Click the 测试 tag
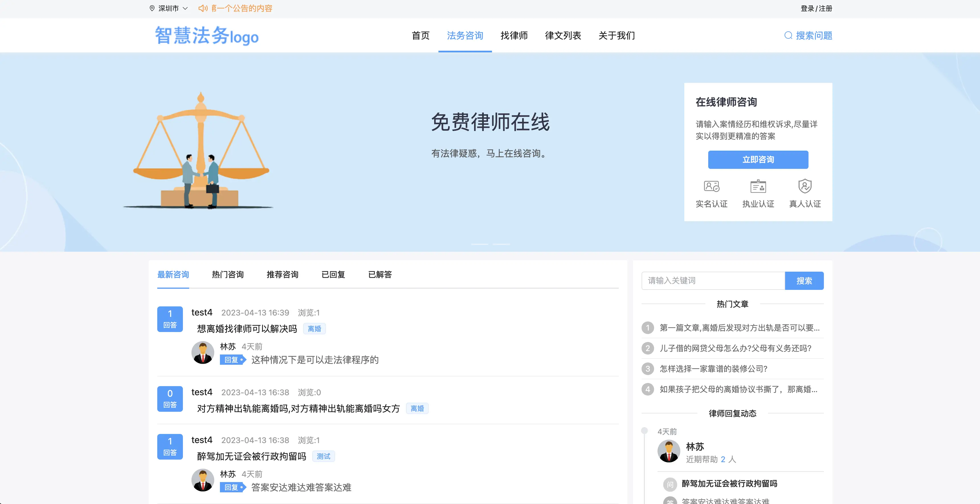 pyautogui.click(x=323, y=456)
